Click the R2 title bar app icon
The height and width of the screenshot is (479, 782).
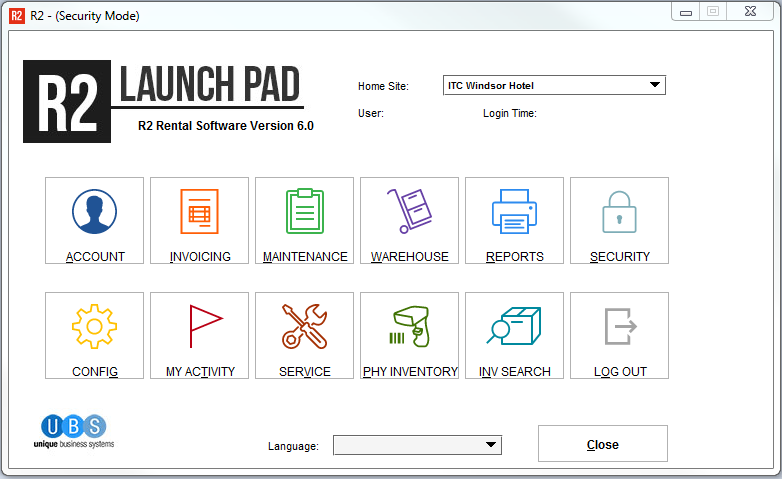pos(17,15)
